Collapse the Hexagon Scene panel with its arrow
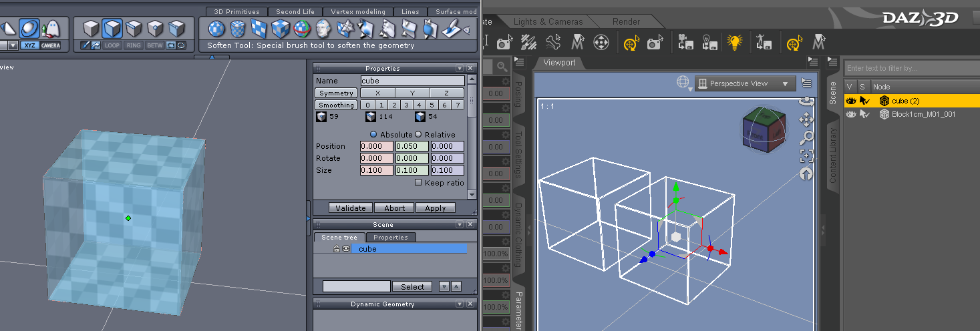Screen dimensions: 980x331 point(460,225)
